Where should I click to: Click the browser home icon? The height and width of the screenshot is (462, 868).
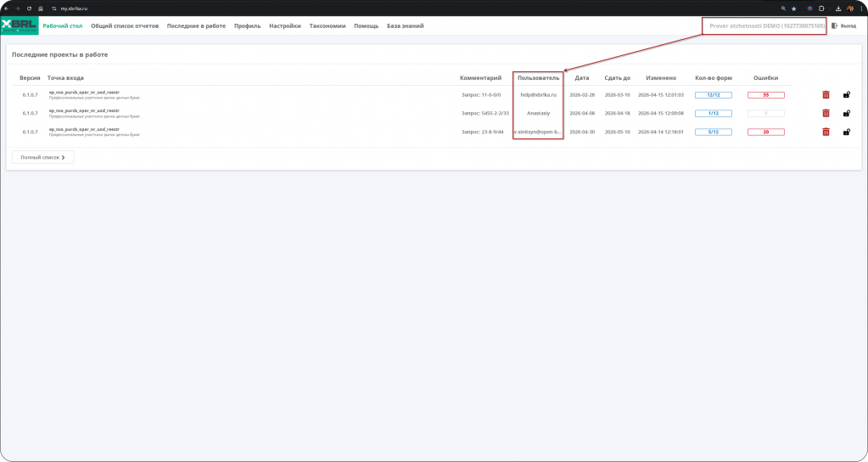[x=41, y=8]
